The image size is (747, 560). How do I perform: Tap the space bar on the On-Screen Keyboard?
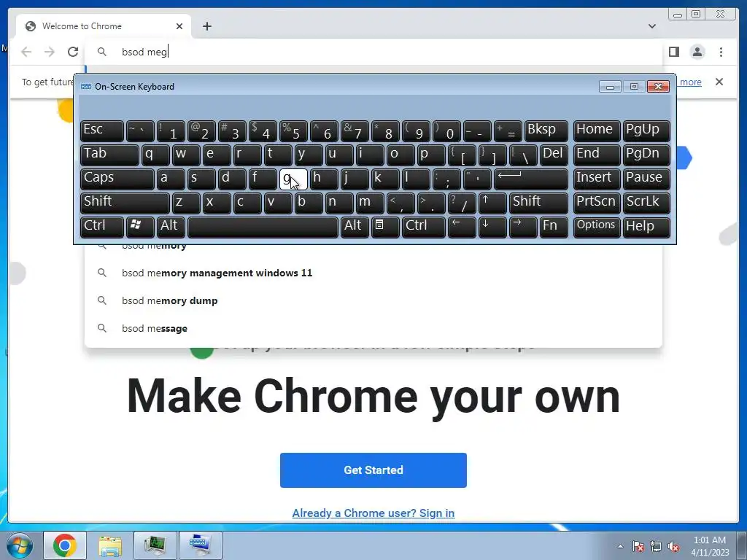click(x=263, y=227)
